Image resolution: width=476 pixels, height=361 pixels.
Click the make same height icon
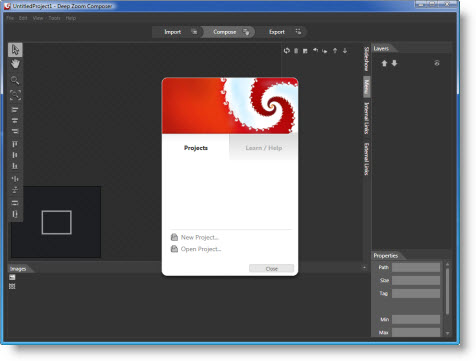pos(15,214)
